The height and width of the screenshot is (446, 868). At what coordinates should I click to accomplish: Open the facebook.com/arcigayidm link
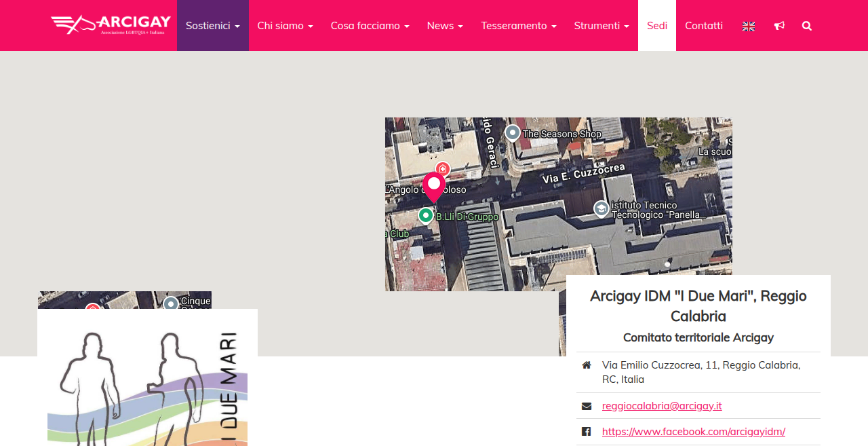[694, 432]
